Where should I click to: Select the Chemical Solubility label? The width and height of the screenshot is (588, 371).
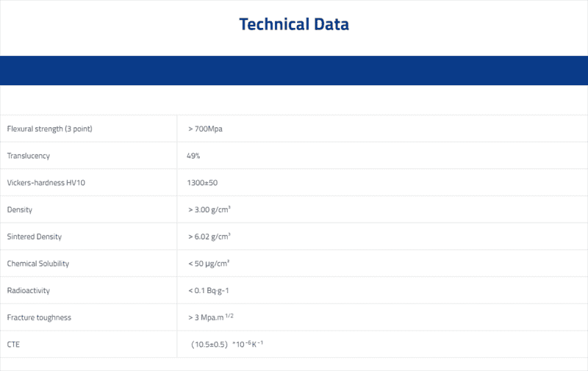click(38, 264)
